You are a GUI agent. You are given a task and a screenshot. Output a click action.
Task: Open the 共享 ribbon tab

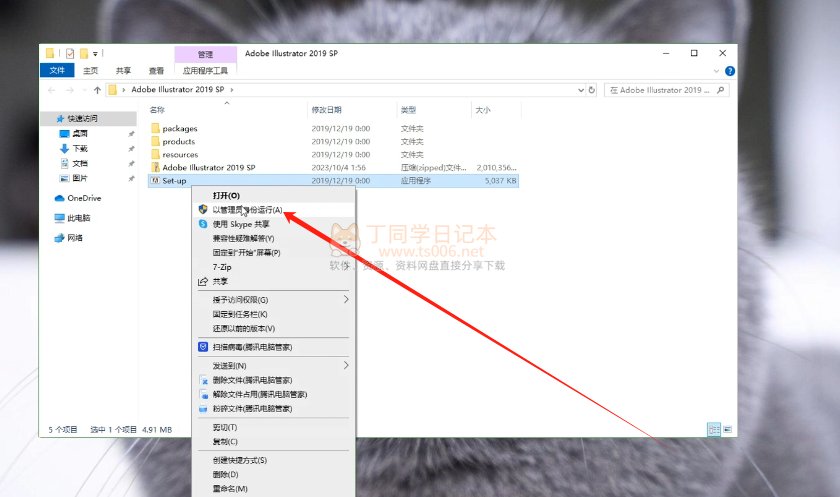[x=123, y=70]
